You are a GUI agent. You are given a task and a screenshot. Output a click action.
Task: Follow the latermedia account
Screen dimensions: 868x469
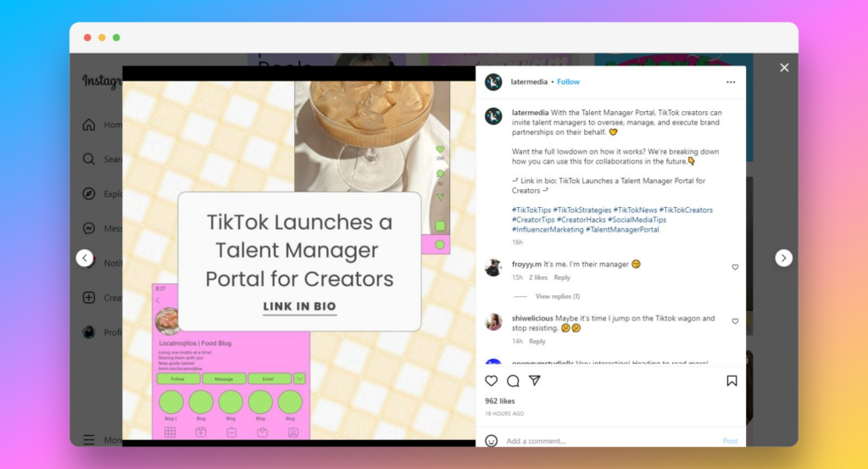coord(568,82)
